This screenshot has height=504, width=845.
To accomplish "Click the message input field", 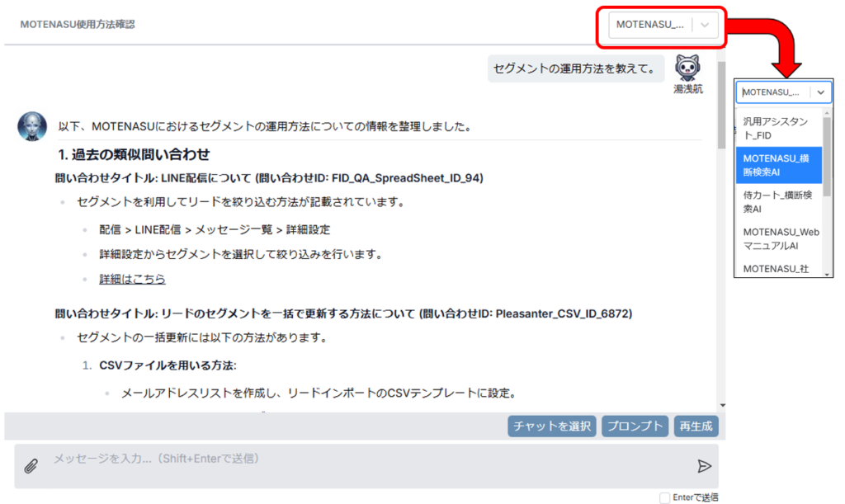I will [x=366, y=466].
